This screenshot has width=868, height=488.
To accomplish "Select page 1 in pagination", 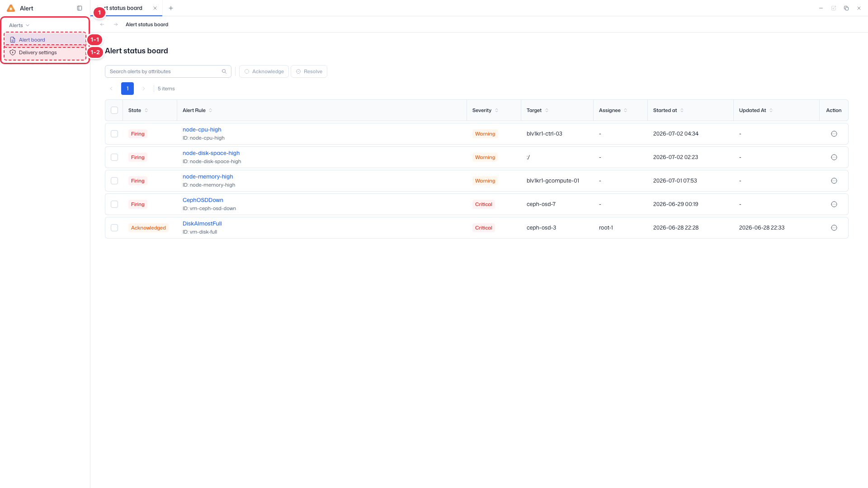I will pos(127,89).
